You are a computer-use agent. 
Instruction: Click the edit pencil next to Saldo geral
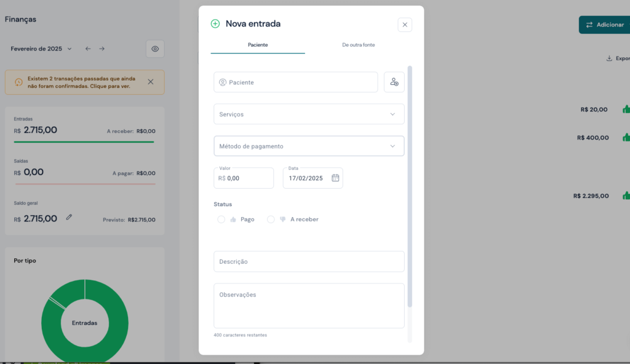coord(70,217)
